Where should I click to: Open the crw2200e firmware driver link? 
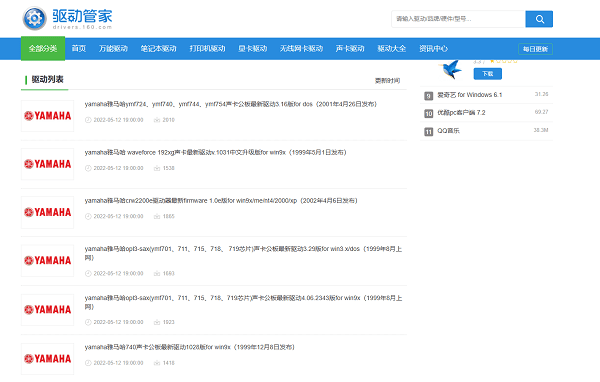click(221, 201)
